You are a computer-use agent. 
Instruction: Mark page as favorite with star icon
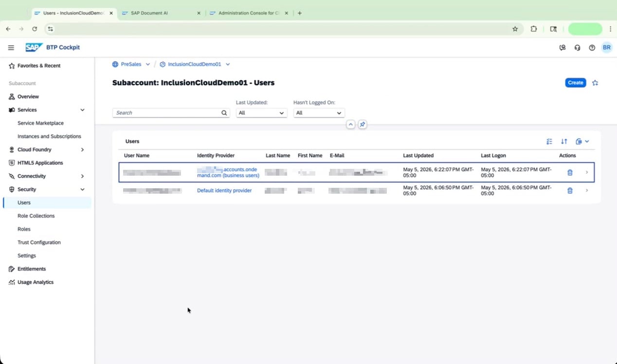[595, 83]
